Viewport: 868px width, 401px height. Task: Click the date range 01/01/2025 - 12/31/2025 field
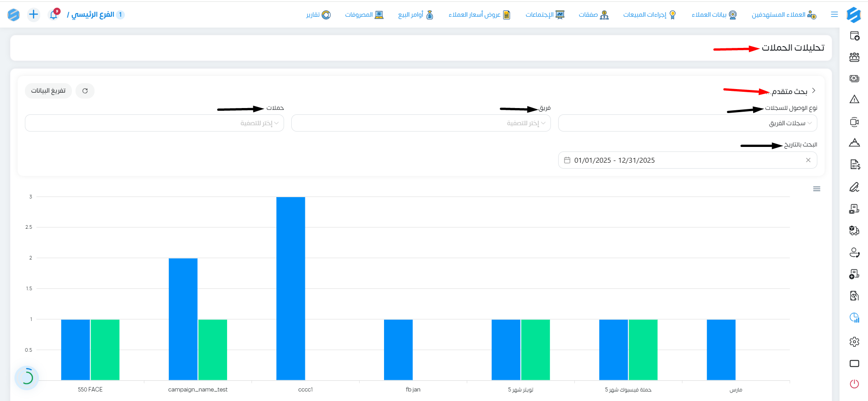point(688,160)
